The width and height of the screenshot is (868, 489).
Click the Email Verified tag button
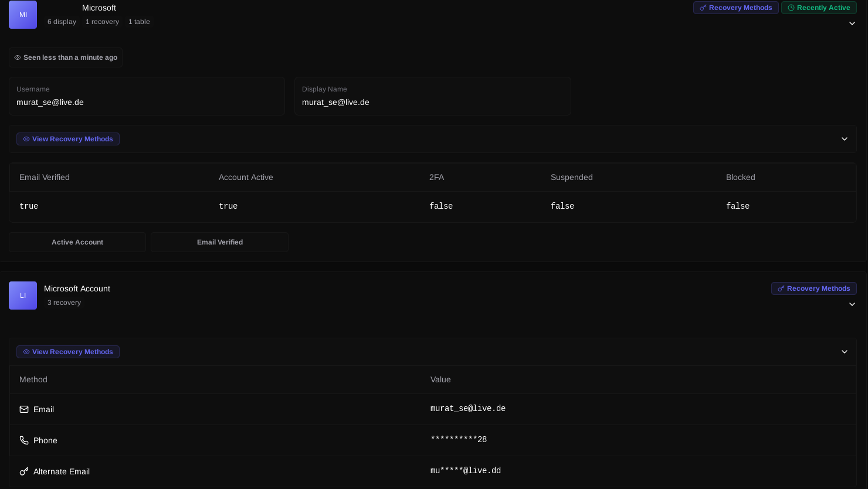219,242
